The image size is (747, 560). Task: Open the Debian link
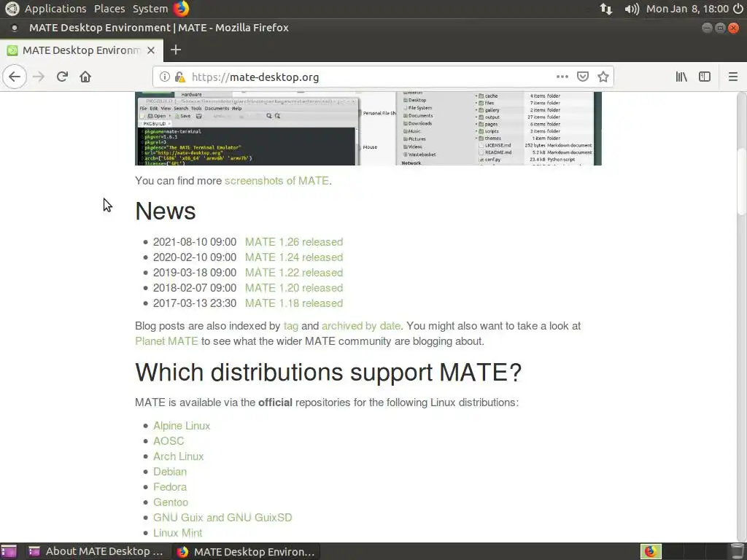click(169, 472)
